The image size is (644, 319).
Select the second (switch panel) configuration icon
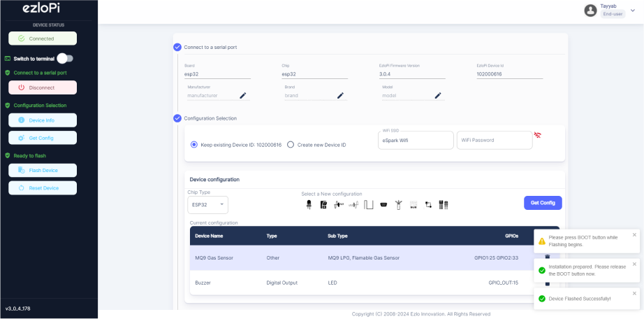point(323,204)
